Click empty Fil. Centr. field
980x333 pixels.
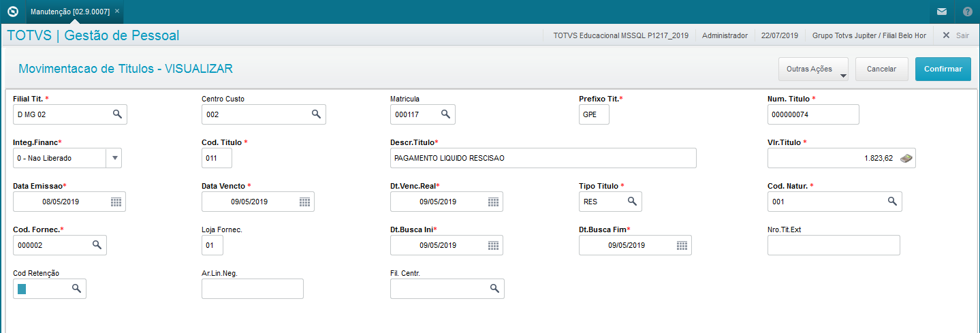point(447,289)
